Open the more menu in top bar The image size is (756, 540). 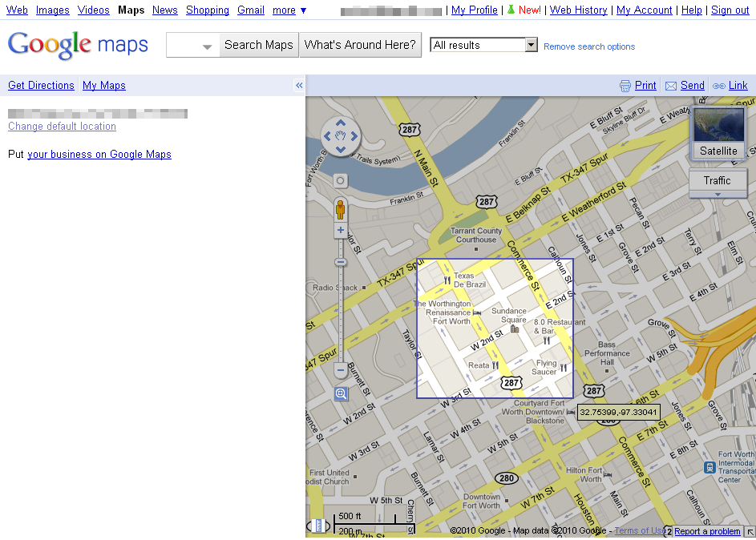(289, 10)
